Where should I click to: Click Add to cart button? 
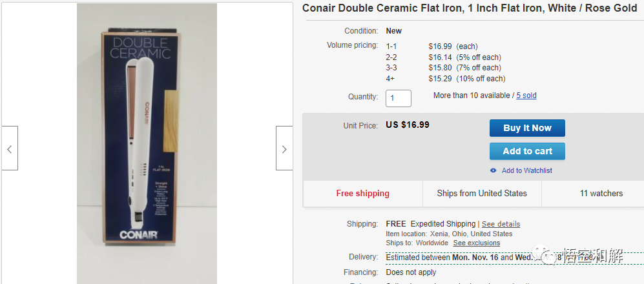tap(527, 151)
